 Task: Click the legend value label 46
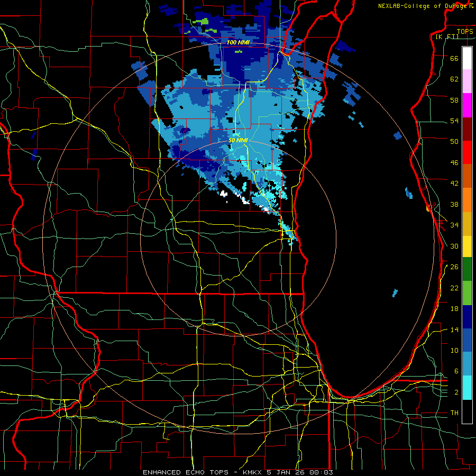click(454, 163)
